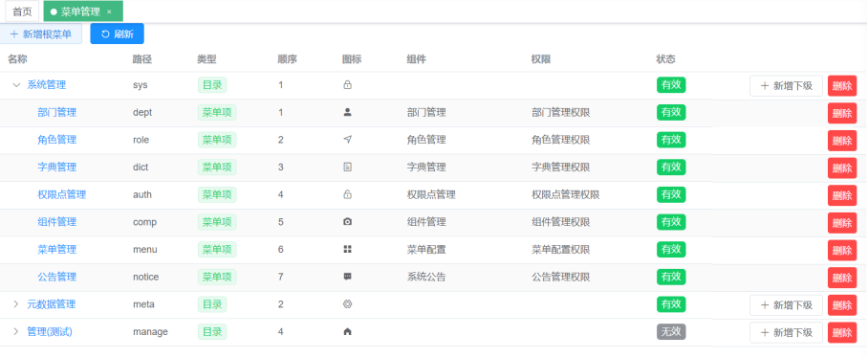This screenshot has height=358, width=868.
Task: Click 新增下级 for 管理(测试)
Action: click(786, 332)
